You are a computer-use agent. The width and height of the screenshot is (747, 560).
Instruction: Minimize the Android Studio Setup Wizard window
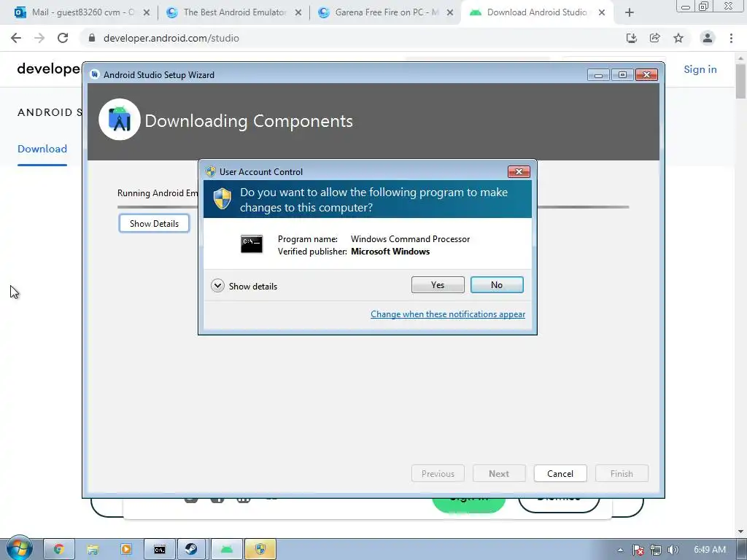coord(598,75)
